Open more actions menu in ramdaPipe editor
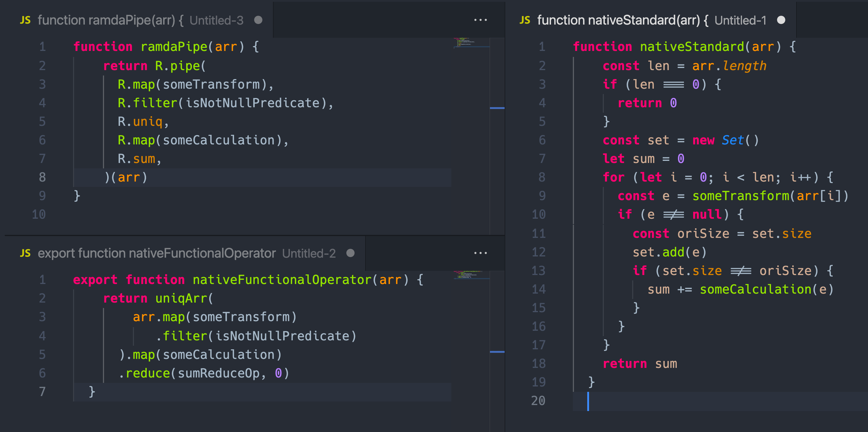The width and height of the screenshot is (868, 432). click(480, 20)
